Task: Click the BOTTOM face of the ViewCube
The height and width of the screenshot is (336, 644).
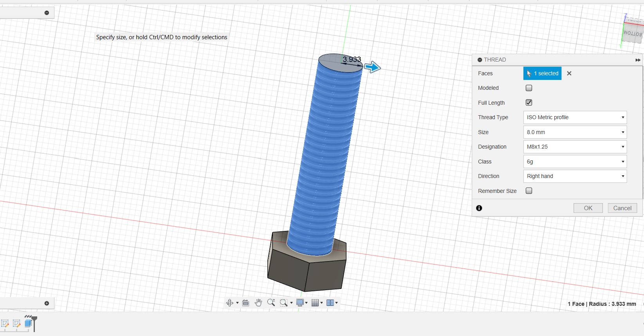Action: point(633,34)
